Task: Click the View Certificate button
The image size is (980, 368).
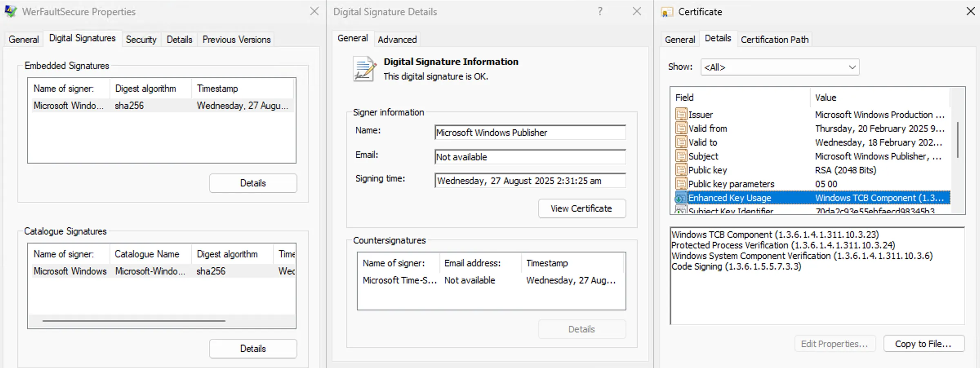Action: pos(581,208)
